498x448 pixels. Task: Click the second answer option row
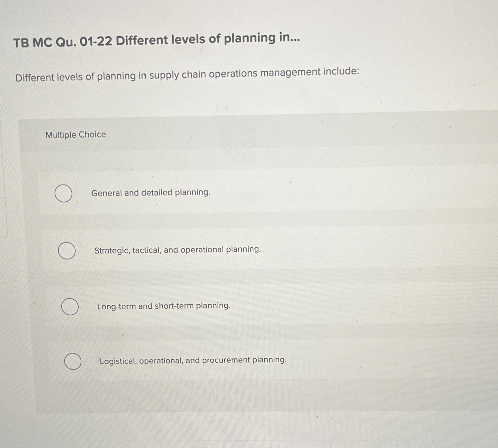pos(225,250)
